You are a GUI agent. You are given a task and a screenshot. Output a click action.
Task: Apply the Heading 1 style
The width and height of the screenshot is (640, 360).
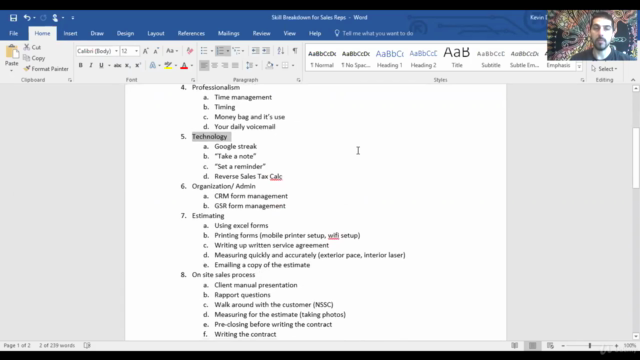389,58
